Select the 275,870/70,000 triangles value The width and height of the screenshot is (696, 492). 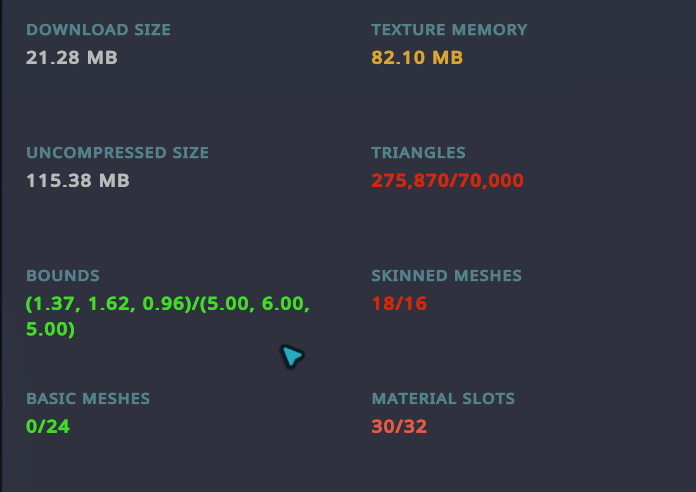click(447, 181)
